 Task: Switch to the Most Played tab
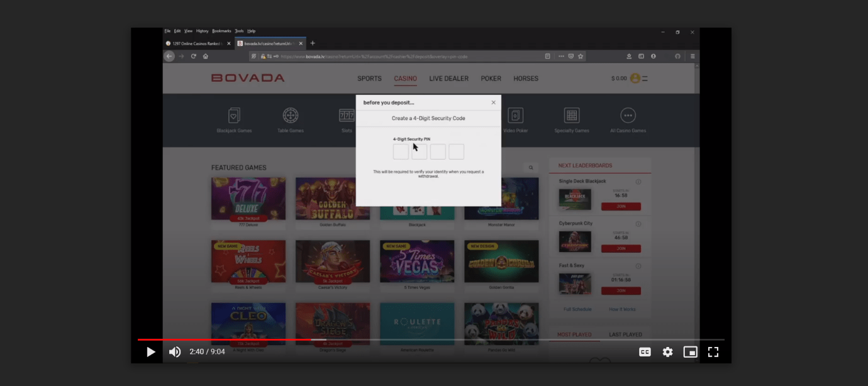(574, 334)
